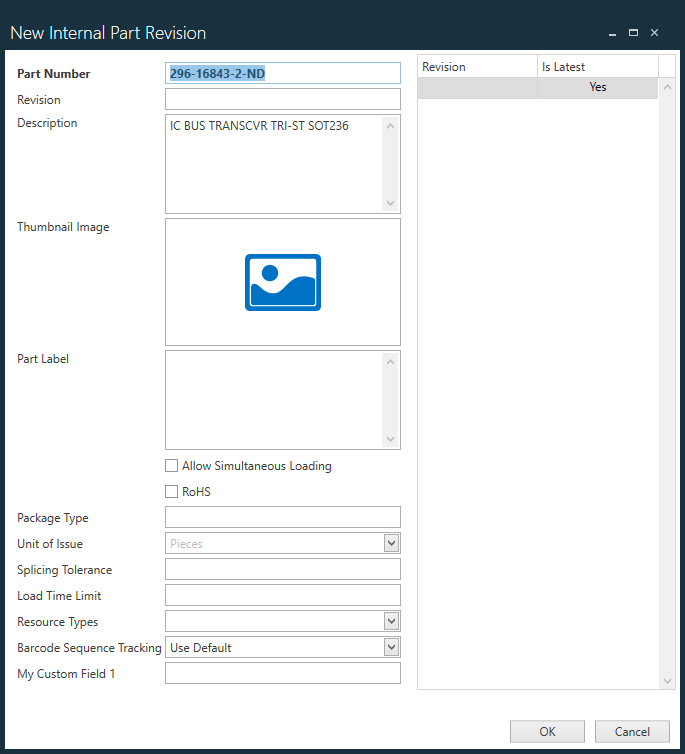685x754 pixels.
Task: Focus the Description text area
Action: [x=274, y=164]
